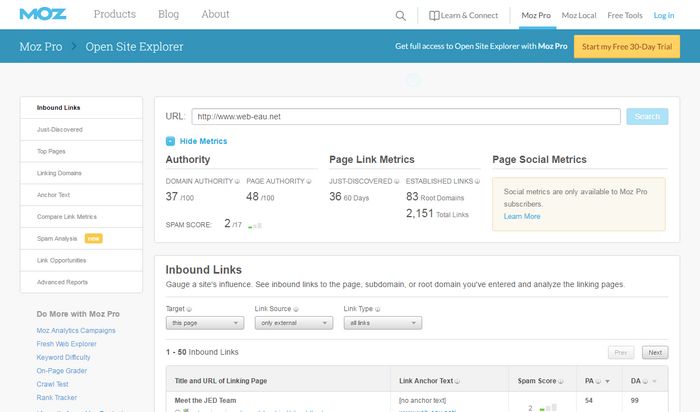Click the URL input field
The image size is (700, 412).
coord(406,117)
